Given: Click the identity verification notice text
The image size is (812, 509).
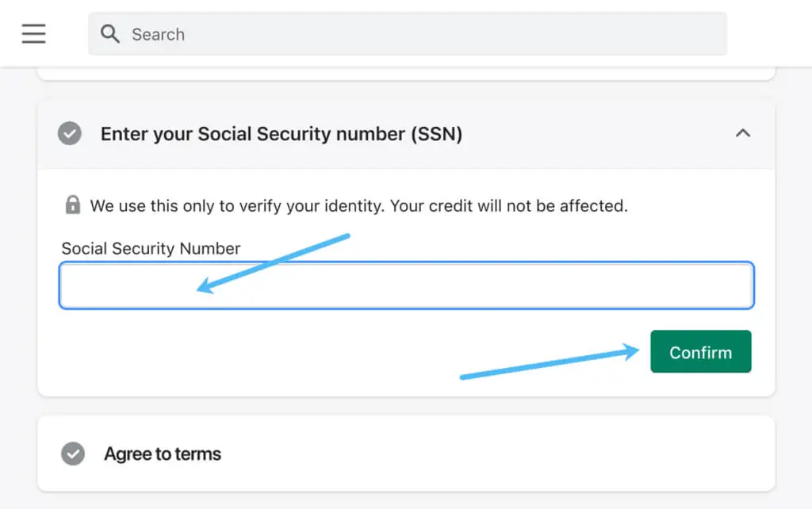Looking at the screenshot, I should [x=358, y=206].
